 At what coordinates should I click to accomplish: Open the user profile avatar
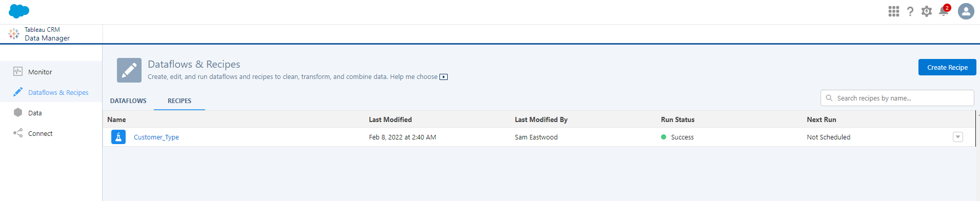click(966, 11)
